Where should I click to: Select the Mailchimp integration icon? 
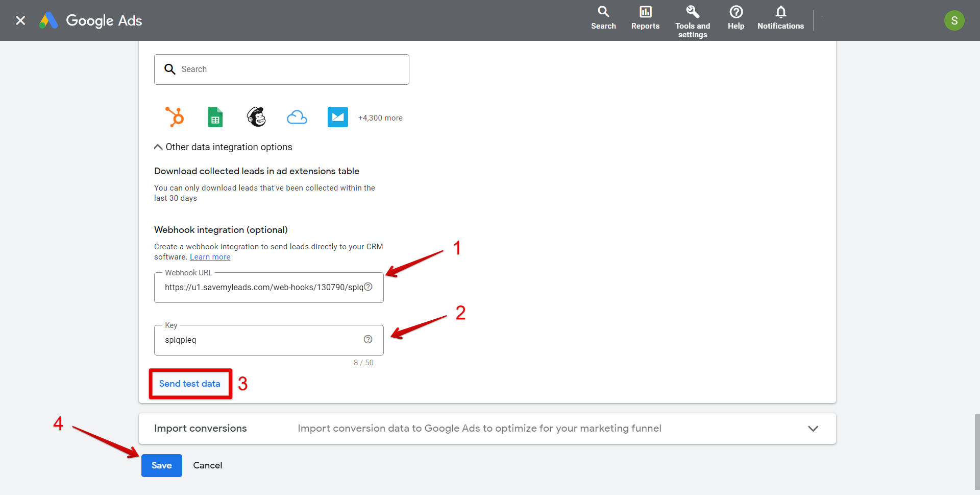click(x=256, y=117)
